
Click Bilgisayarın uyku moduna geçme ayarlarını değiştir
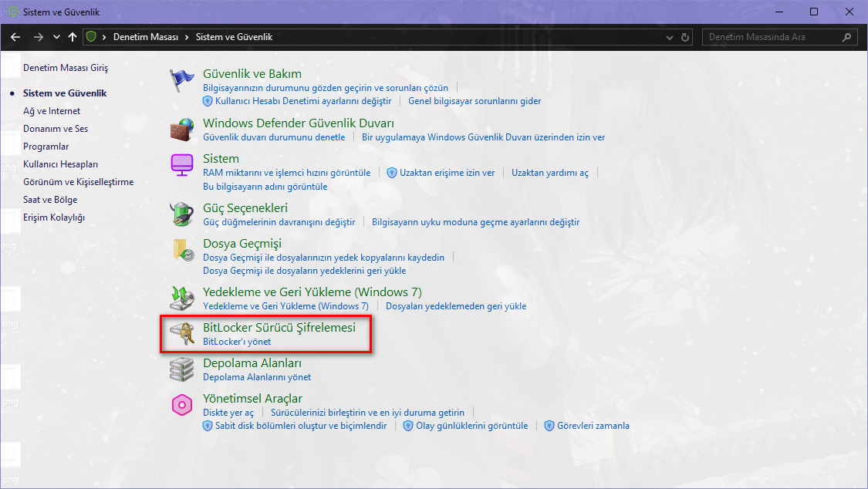click(x=475, y=222)
